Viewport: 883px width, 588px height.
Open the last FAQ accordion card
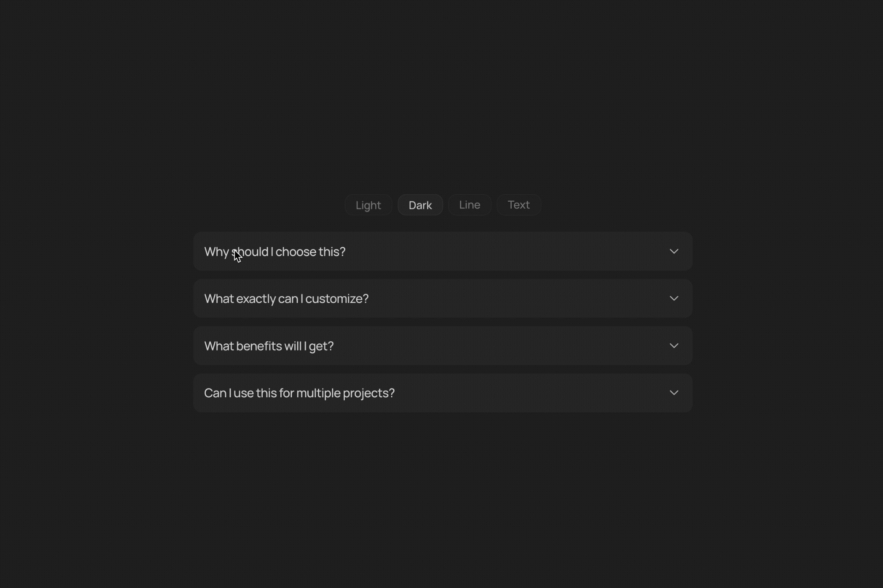[486, 393]
